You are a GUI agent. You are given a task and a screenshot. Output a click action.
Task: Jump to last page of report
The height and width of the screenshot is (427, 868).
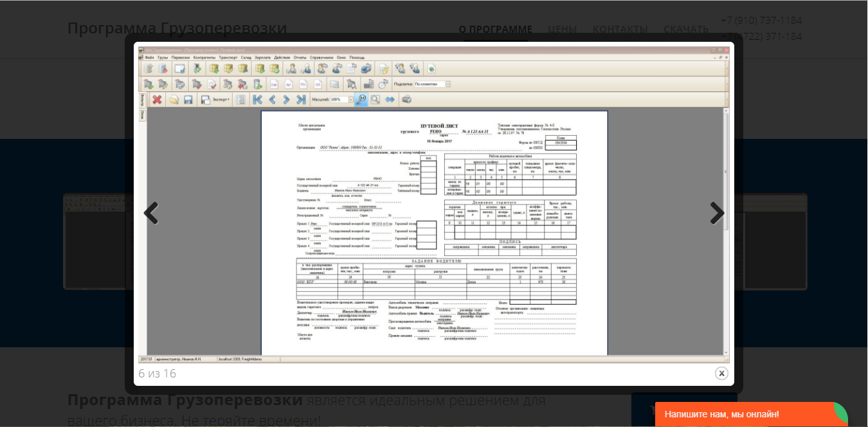coord(301,100)
